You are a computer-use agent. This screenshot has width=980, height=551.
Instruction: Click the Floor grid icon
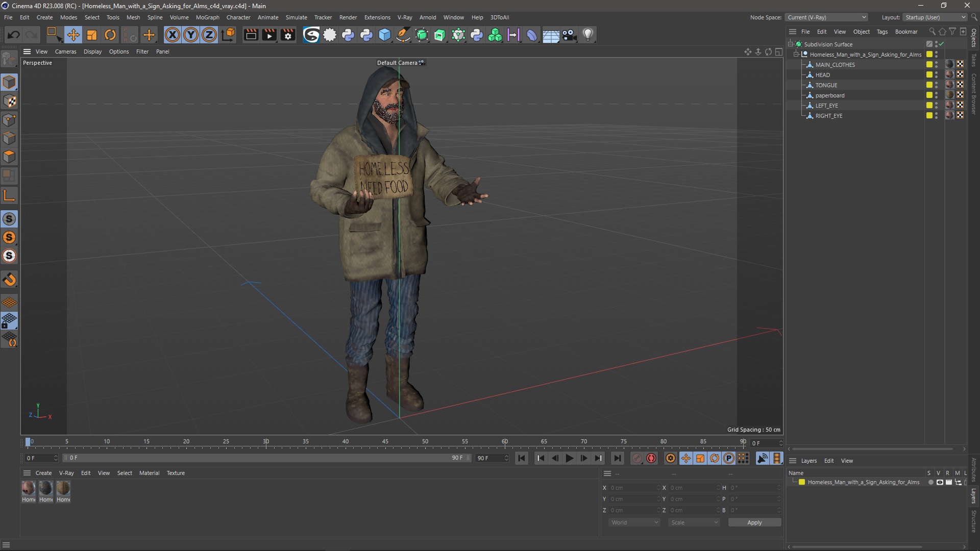[551, 35]
